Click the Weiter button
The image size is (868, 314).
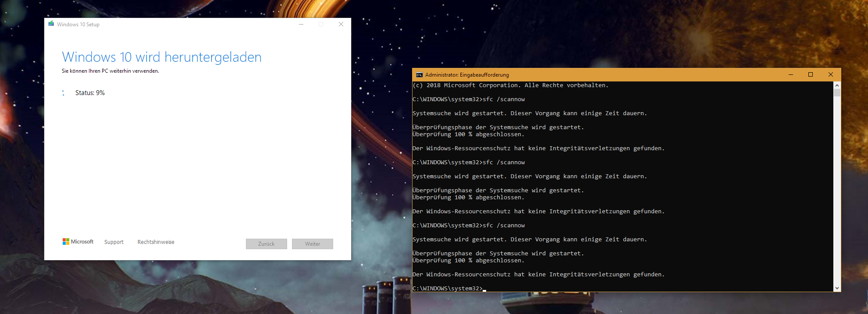click(313, 244)
